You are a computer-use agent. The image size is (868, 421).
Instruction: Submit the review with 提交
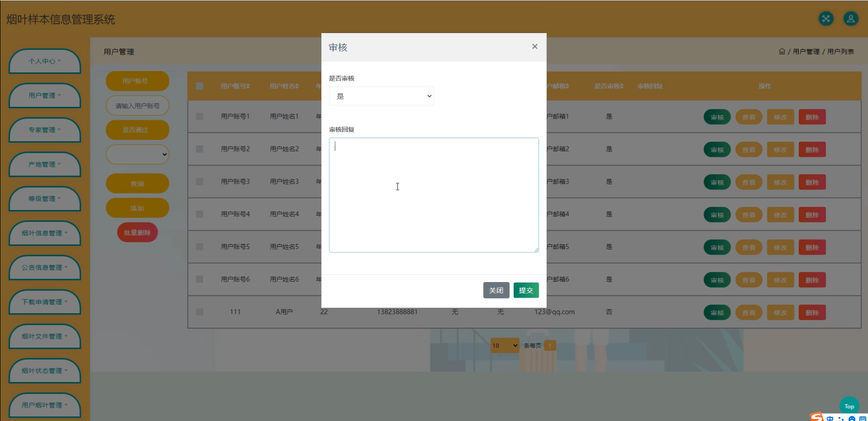[526, 290]
